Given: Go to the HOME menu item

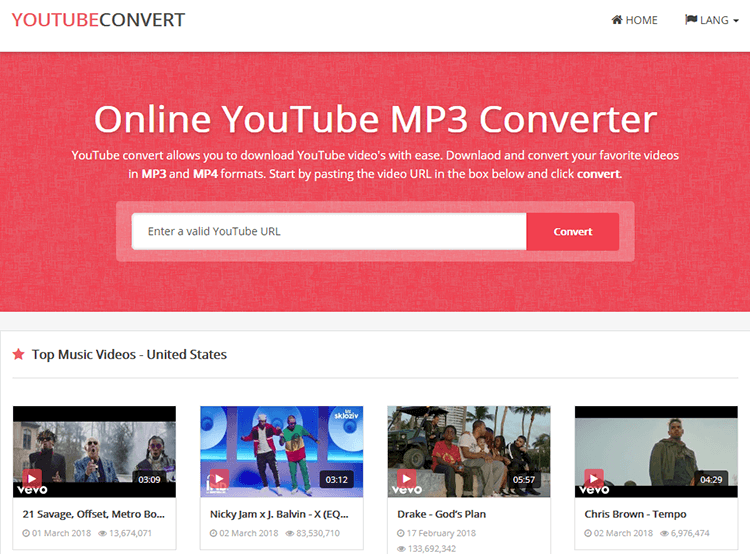Looking at the screenshot, I should 634,20.
